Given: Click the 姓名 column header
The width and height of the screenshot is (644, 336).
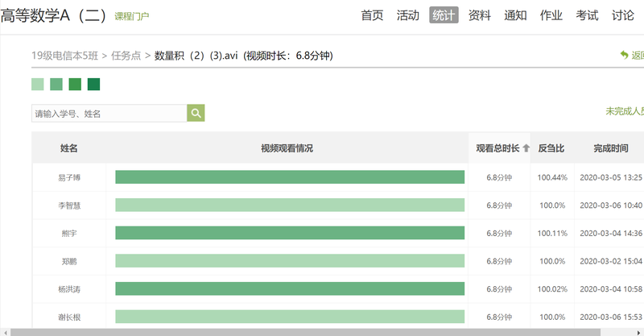Looking at the screenshot, I should point(69,148).
